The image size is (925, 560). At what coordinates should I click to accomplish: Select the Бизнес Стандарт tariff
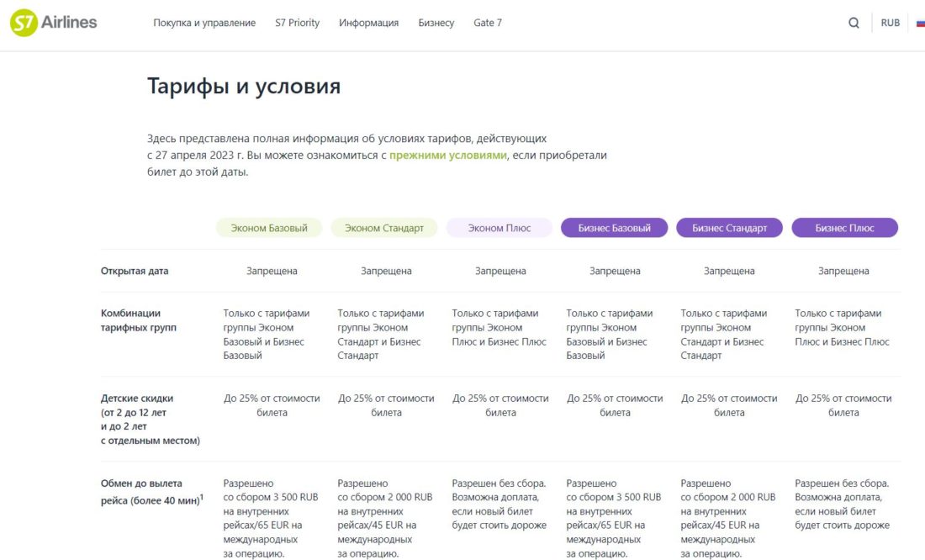[x=730, y=227]
